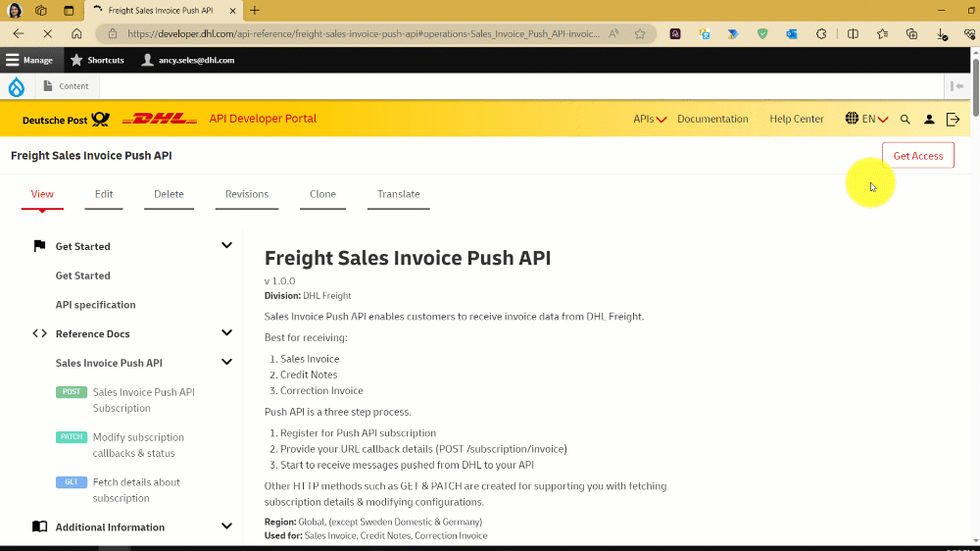
Task: Select the View tab
Action: (42, 194)
